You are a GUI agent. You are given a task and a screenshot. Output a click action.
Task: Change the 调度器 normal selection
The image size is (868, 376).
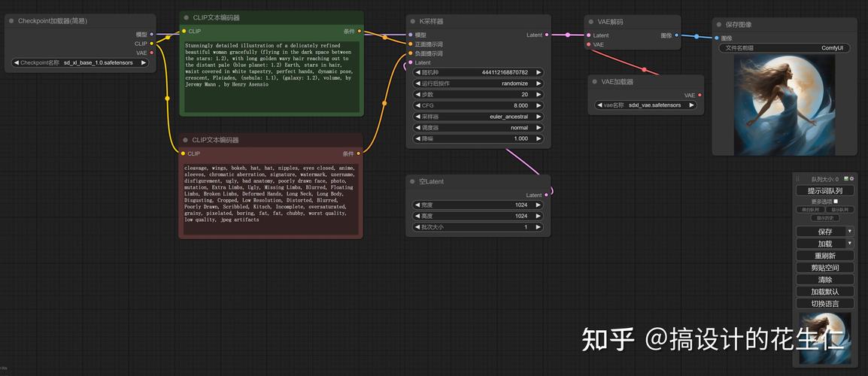478,128
